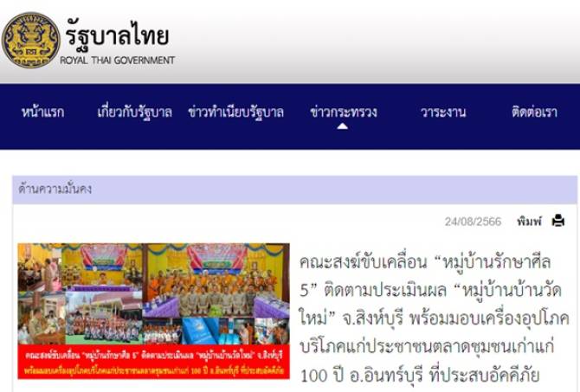This screenshot has width=580, height=392.
Task: Click ROYAL THAI GOVERNMENT subtitle text
Action: click(117, 61)
